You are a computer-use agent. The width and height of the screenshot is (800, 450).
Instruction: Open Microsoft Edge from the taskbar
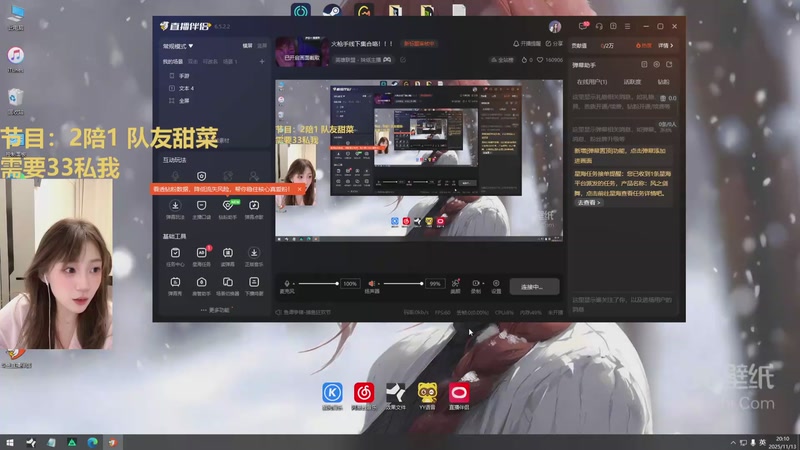point(92,442)
